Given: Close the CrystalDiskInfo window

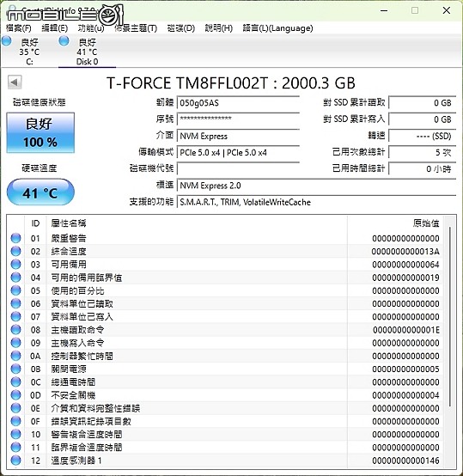Looking at the screenshot, I should tap(447, 10).
